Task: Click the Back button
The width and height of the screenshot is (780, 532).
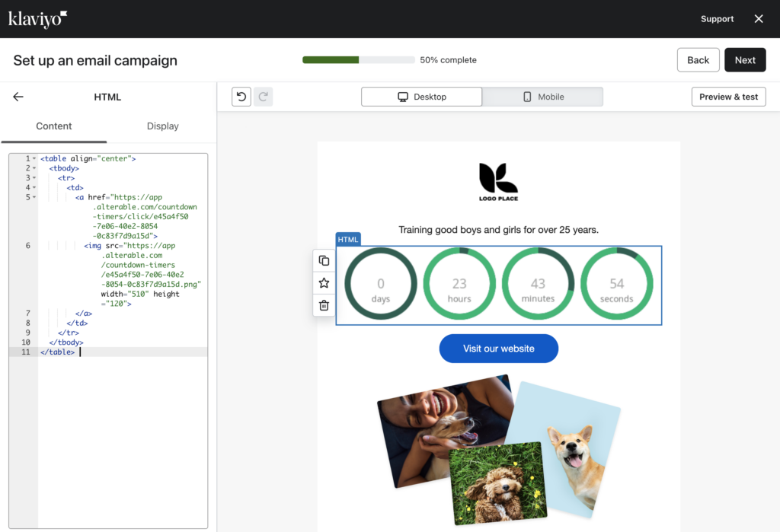Action: pos(698,60)
